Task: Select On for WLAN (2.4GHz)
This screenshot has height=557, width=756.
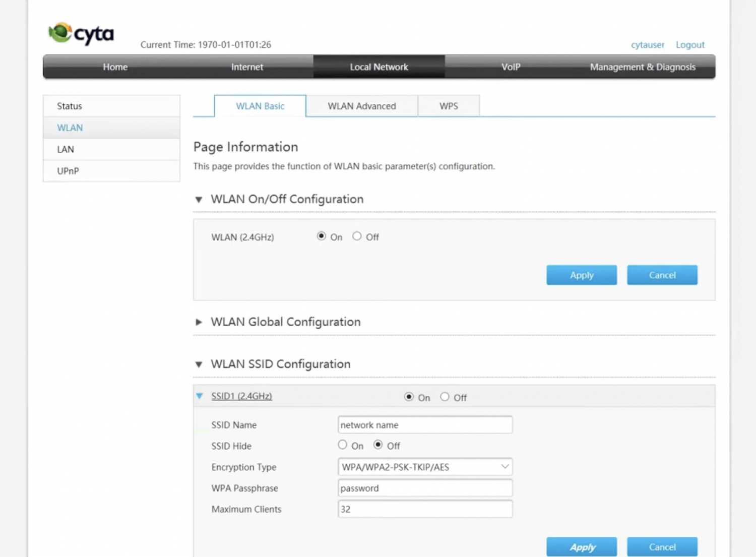Action: [x=321, y=236]
